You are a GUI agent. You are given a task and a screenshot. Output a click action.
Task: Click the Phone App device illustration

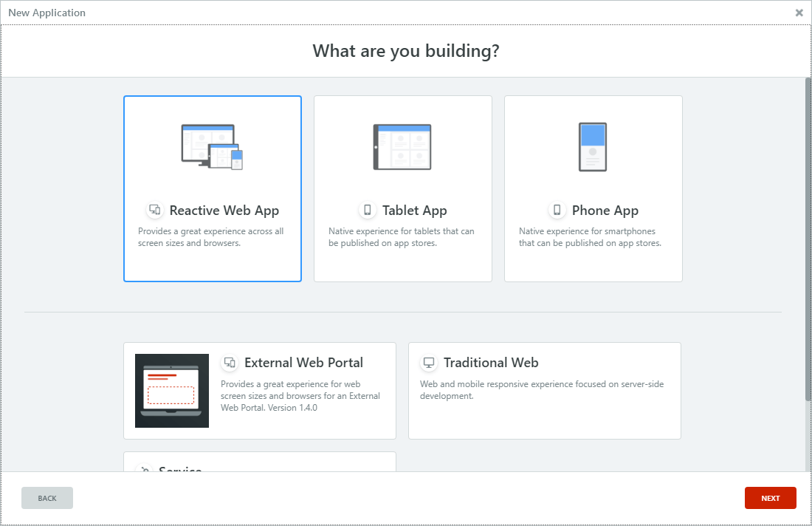593,147
